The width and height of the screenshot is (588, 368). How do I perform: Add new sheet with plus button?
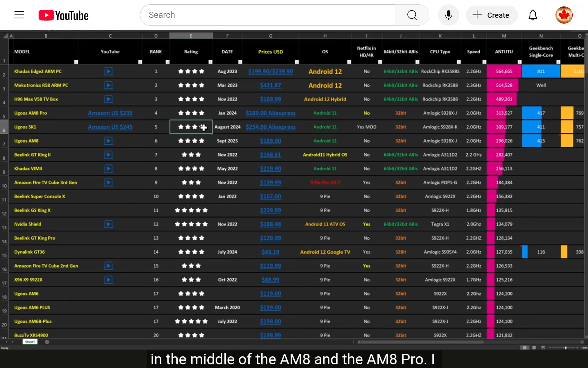click(47, 342)
